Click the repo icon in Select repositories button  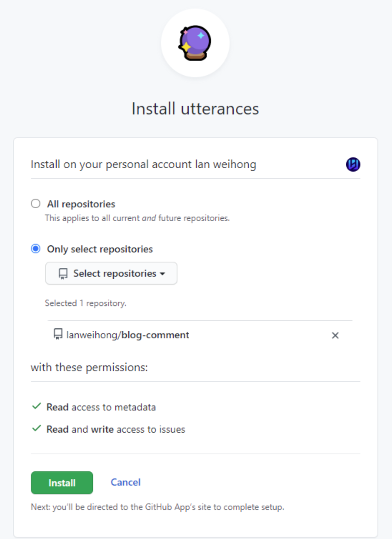(x=63, y=274)
